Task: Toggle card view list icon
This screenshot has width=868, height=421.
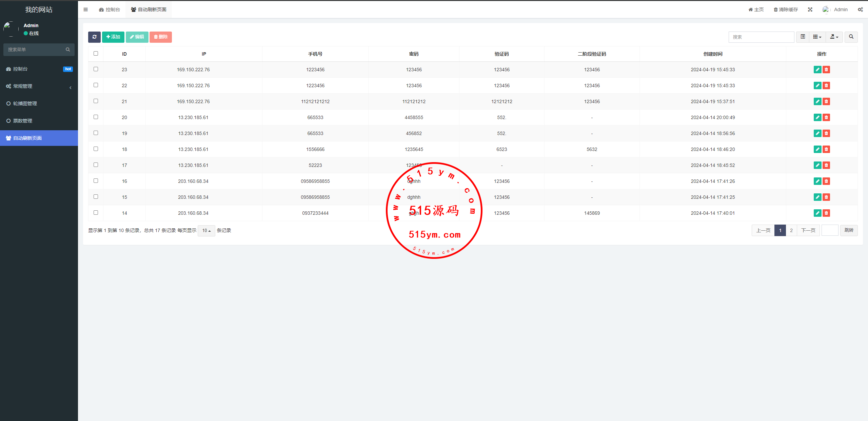Action: (x=803, y=37)
